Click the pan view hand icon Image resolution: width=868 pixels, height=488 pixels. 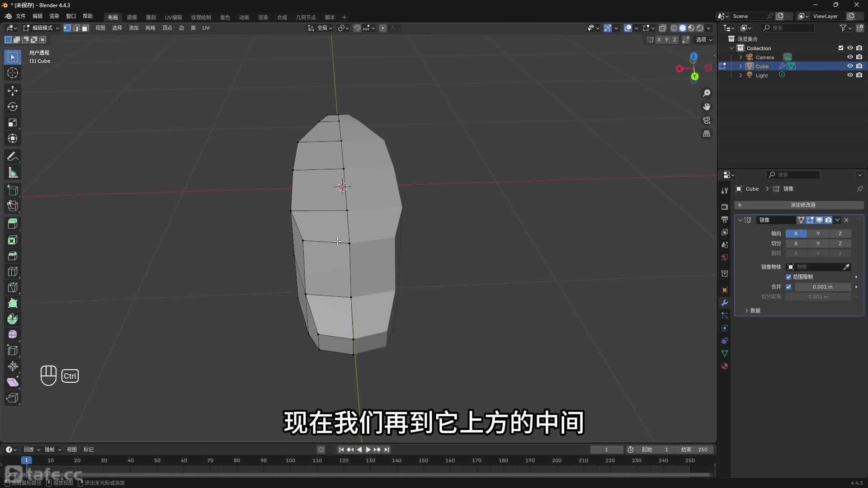(707, 107)
